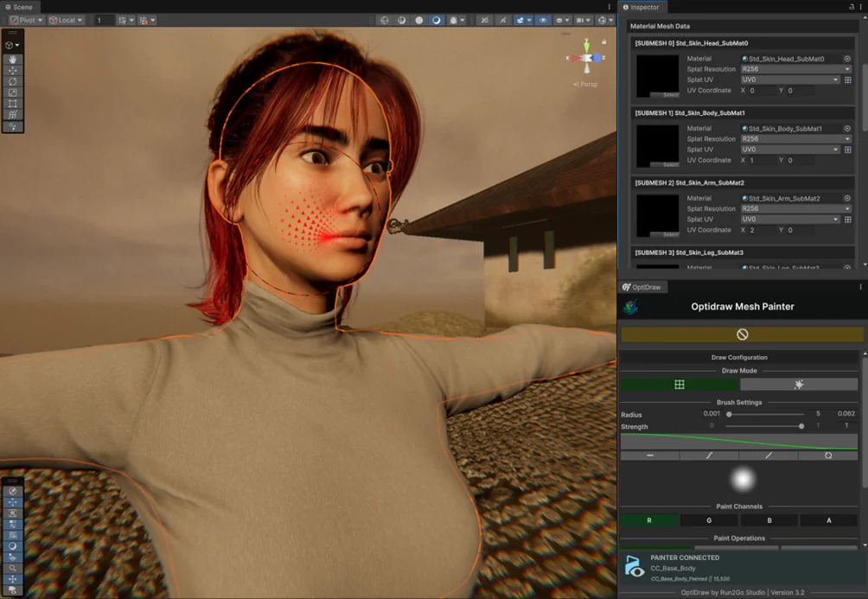This screenshot has width=868, height=599.
Task: Open the Inspector panel options menu
Action: tap(861, 7)
